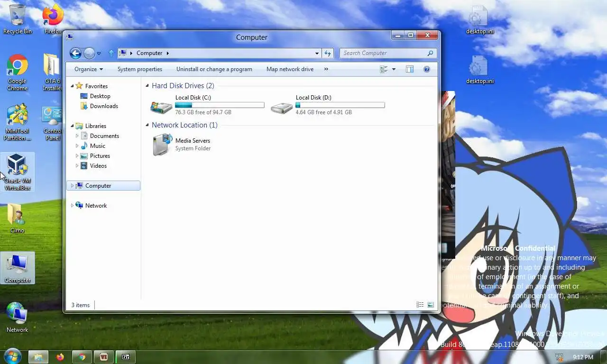
Task: Open the view options dropdown arrow
Action: pos(394,69)
